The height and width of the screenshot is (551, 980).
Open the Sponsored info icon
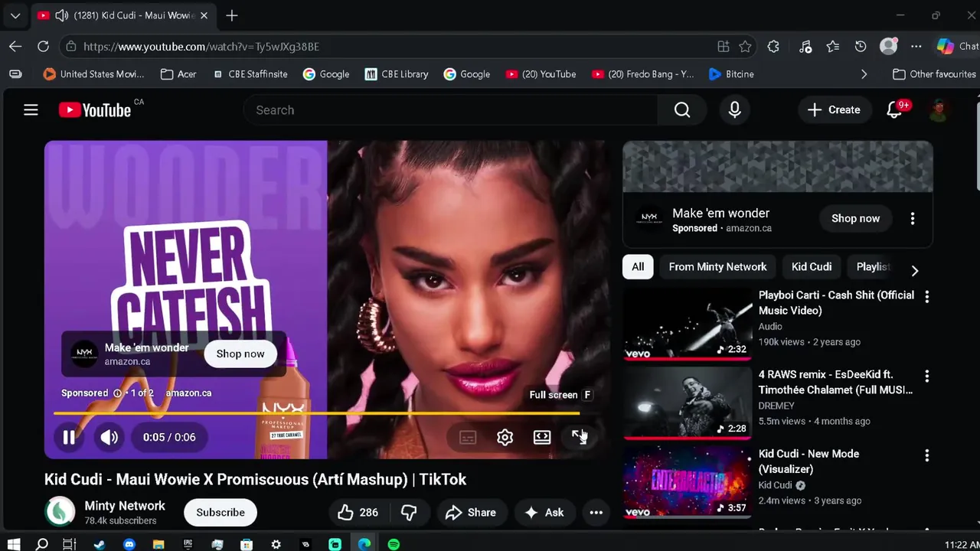coord(118,393)
